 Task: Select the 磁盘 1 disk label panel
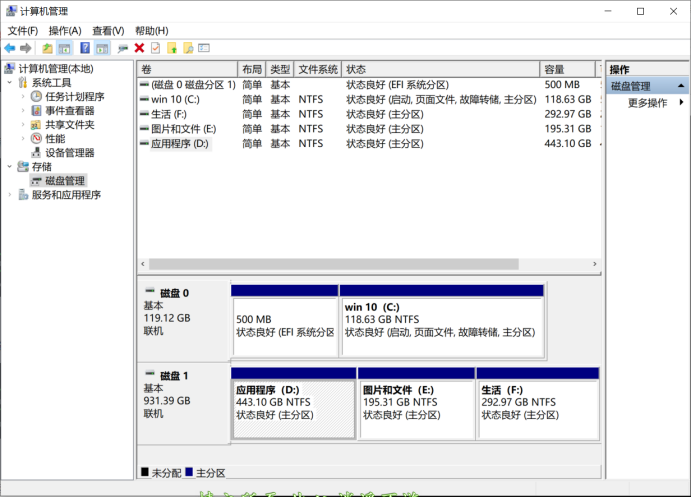[184, 404]
